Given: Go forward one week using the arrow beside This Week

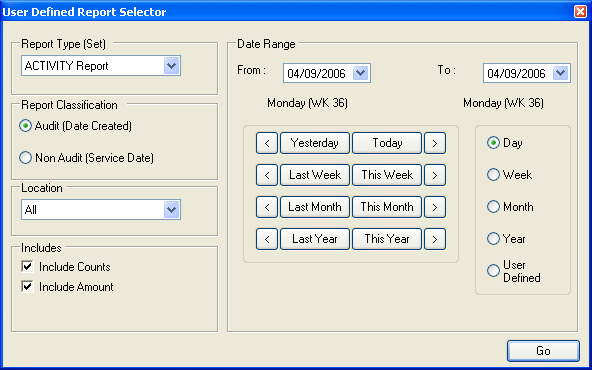Looking at the screenshot, I should click(x=435, y=175).
